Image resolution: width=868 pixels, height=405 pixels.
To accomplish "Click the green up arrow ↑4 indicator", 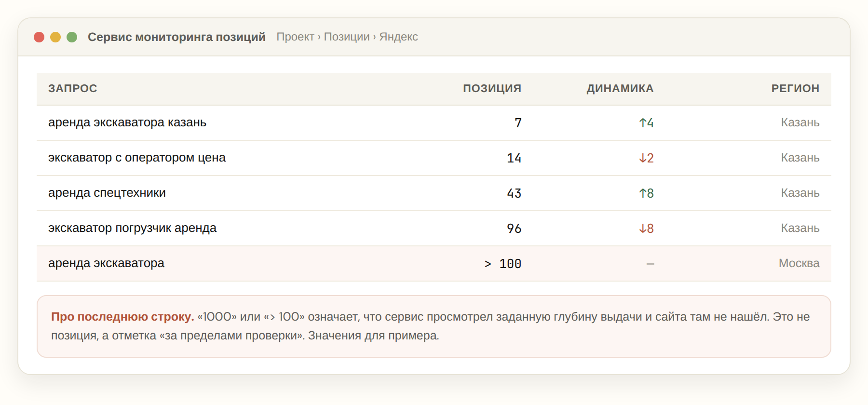I will (x=646, y=123).
